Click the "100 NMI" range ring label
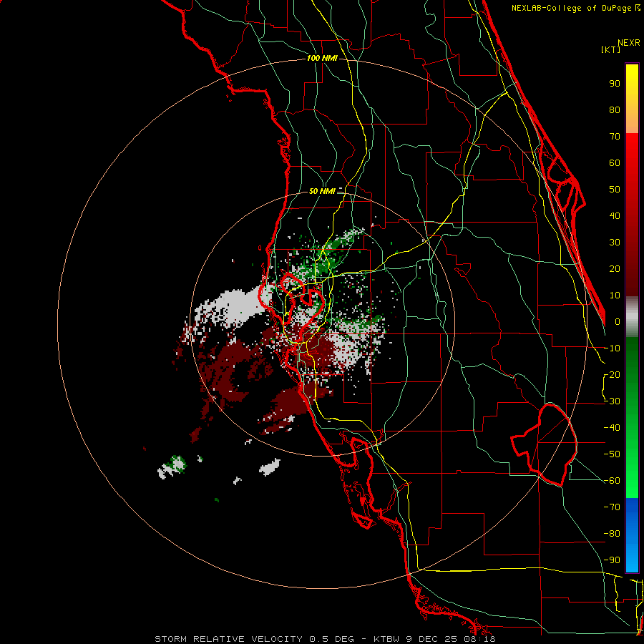The width and height of the screenshot is (644, 644). [322, 58]
